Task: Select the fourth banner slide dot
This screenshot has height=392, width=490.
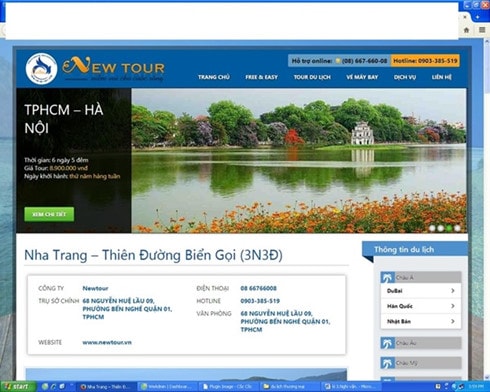Action: [x=457, y=228]
